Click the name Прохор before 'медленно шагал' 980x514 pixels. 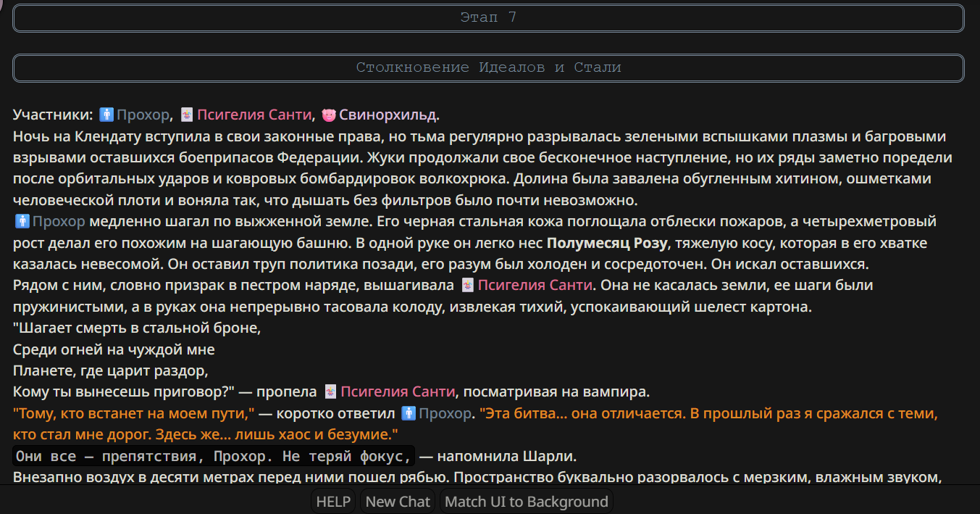point(59,221)
